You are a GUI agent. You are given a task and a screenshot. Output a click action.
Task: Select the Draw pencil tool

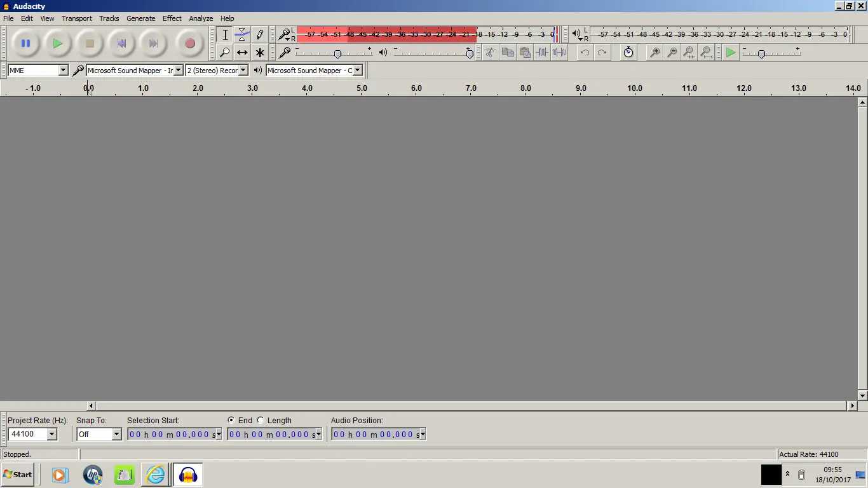tap(259, 34)
